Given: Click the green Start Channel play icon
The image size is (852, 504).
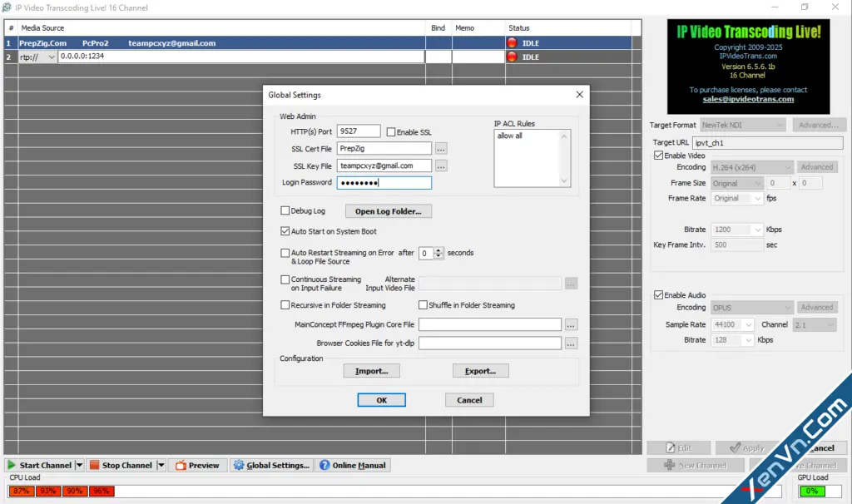Looking at the screenshot, I should 12,465.
